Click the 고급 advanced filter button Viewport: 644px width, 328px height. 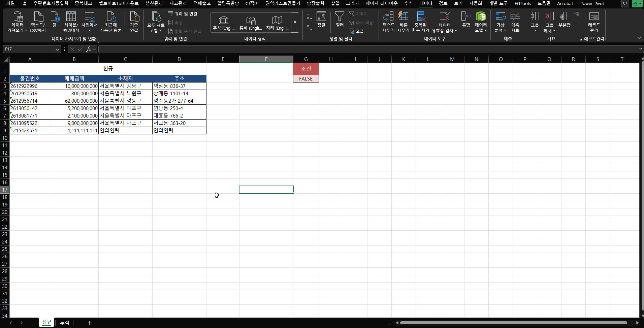point(356,31)
